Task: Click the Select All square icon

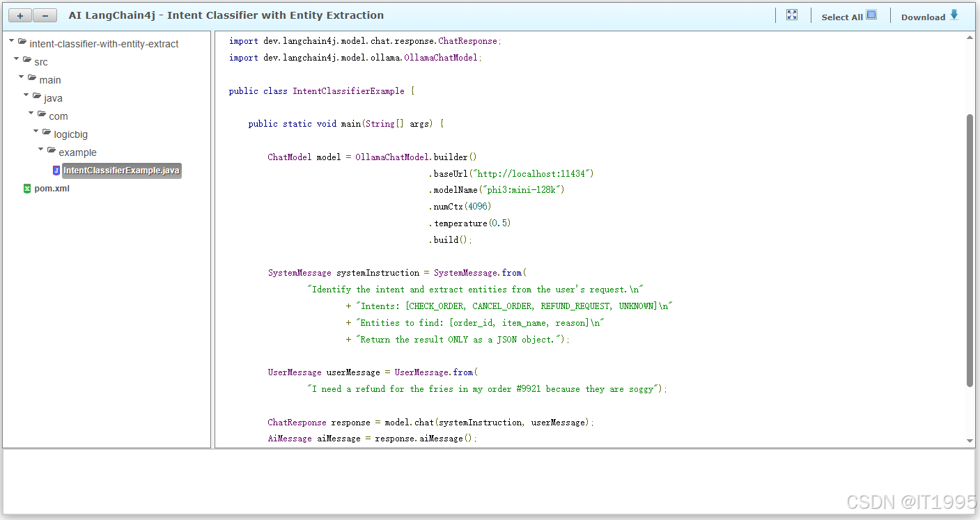Action: (871, 15)
